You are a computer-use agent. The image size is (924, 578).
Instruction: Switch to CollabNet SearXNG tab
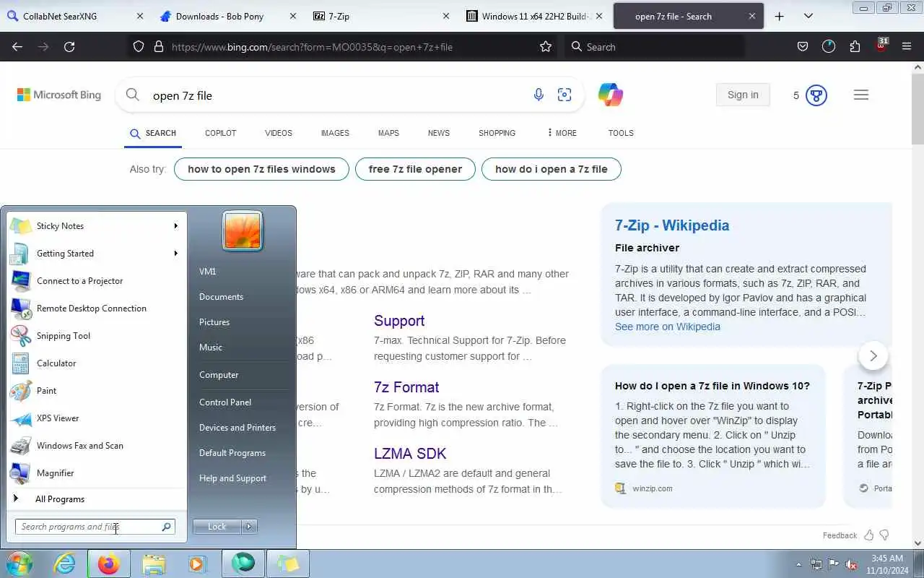point(76,16)
